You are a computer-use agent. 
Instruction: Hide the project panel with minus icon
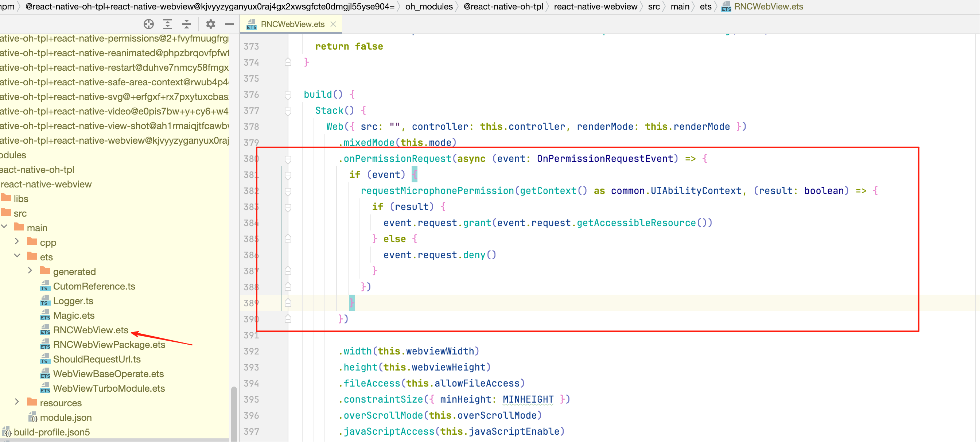[229, 24]
